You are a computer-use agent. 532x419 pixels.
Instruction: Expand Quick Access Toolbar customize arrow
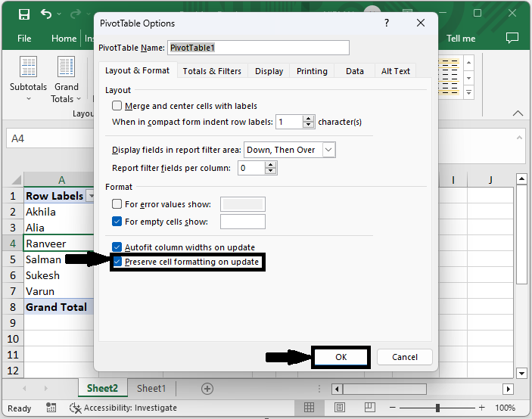[89, 14]
